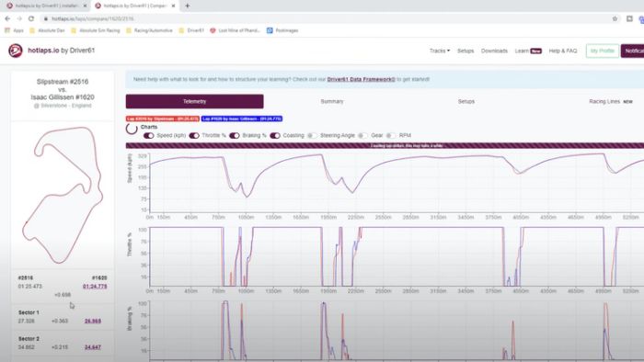The height and width of the screenshot is (362, 644).
Task: Click the browser back arrow
Action: coord(7,18)
